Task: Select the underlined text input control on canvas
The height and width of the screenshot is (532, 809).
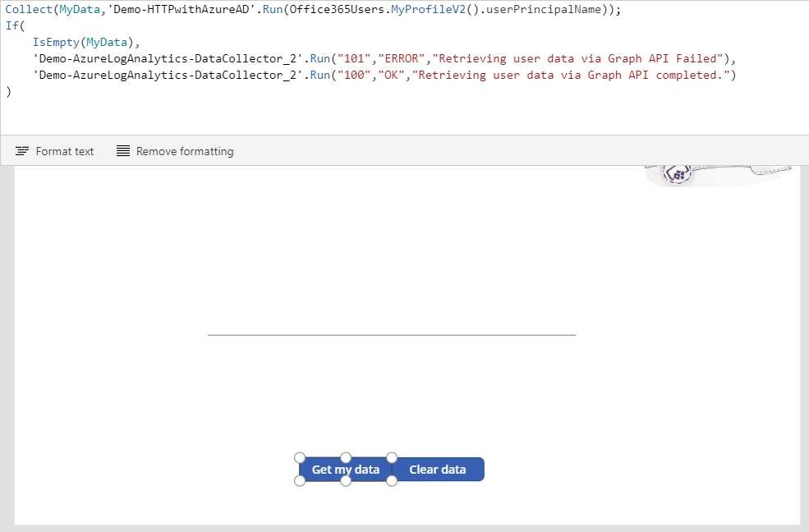Action: click(392, 332)
